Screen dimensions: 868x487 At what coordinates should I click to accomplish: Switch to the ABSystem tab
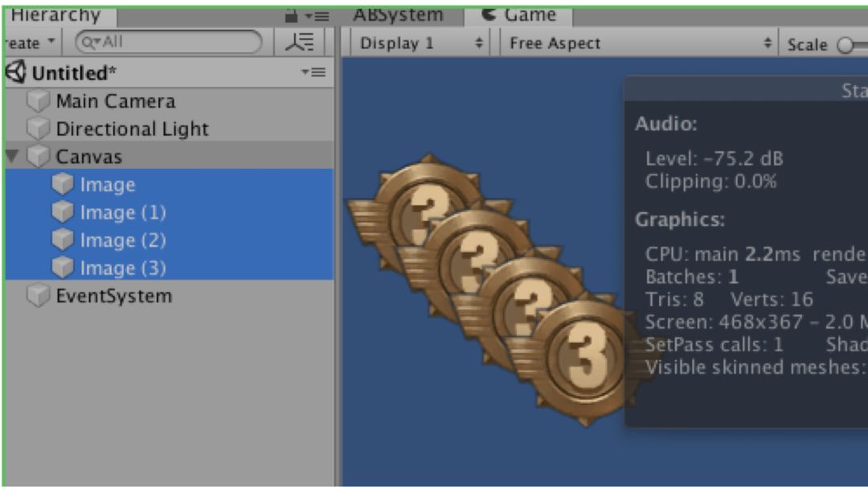398,15
